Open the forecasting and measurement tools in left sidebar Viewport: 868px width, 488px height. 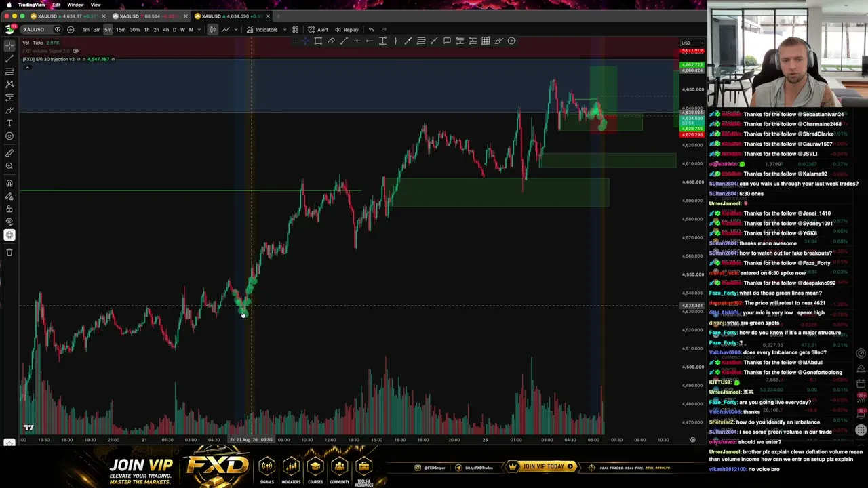pos(9,97)
